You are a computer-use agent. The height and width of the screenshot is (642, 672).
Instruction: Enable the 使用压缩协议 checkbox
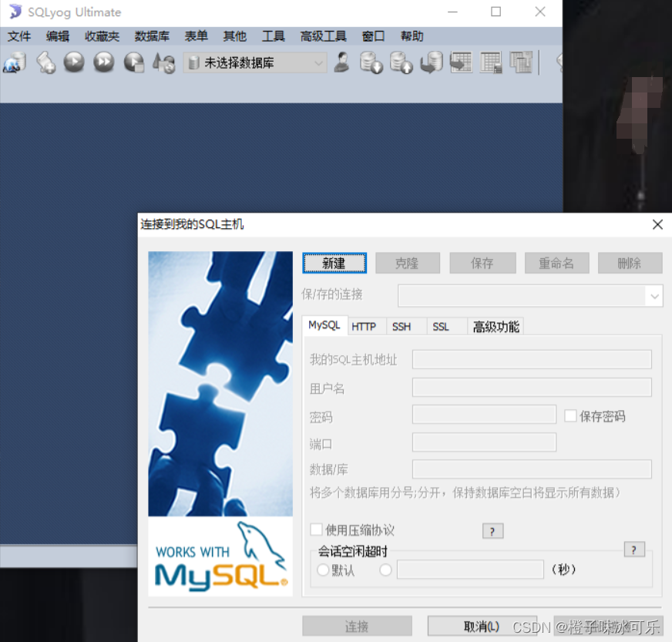click(x=316, y=529)
